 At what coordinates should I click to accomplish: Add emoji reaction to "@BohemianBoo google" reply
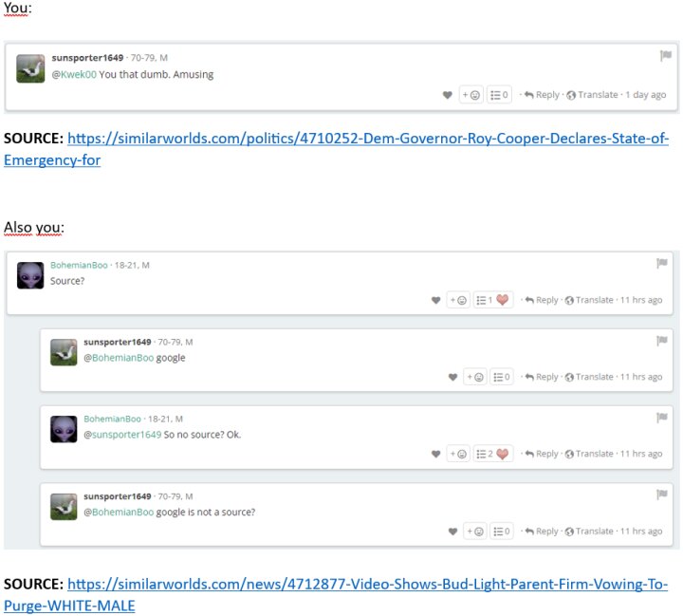pyautogui.click(x=475, y=377)
